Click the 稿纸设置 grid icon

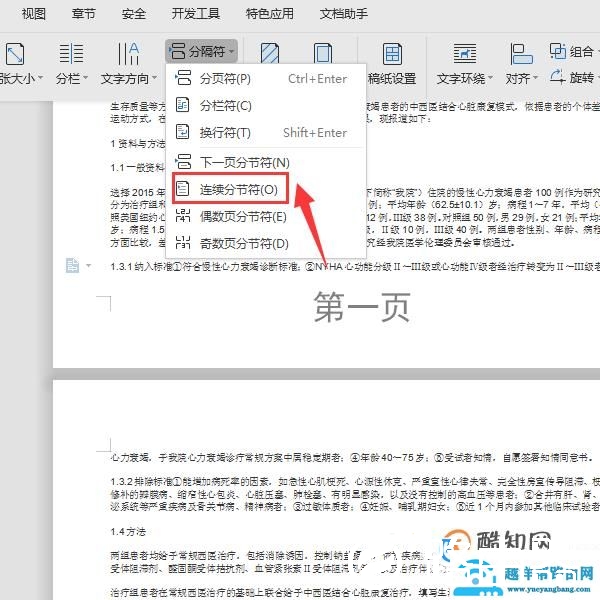(x=392, y=54)
